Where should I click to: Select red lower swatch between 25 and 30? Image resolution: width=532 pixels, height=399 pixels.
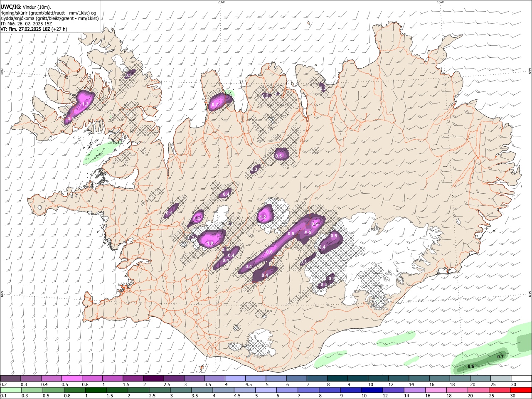pyautogui.click(x=500, y=390)
